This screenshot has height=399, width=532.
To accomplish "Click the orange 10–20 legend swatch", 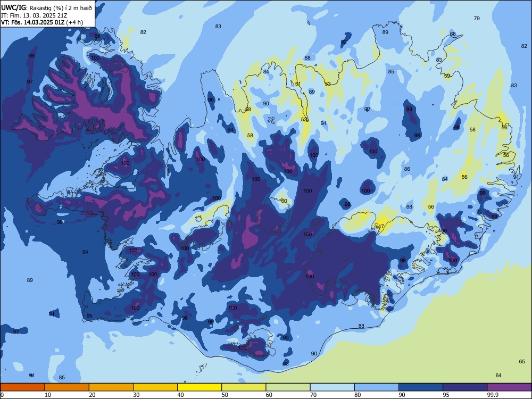I will (67, 387).
